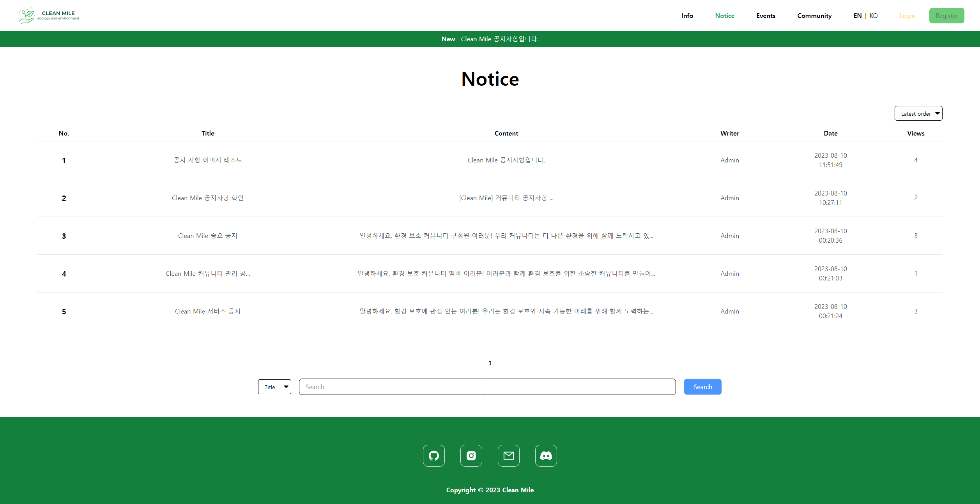Screen dimensions: 980x504
Task: Click content starting '안녕하세요, 환경 보호 커뮤니티 멤버'
Action: click(506, 273)
